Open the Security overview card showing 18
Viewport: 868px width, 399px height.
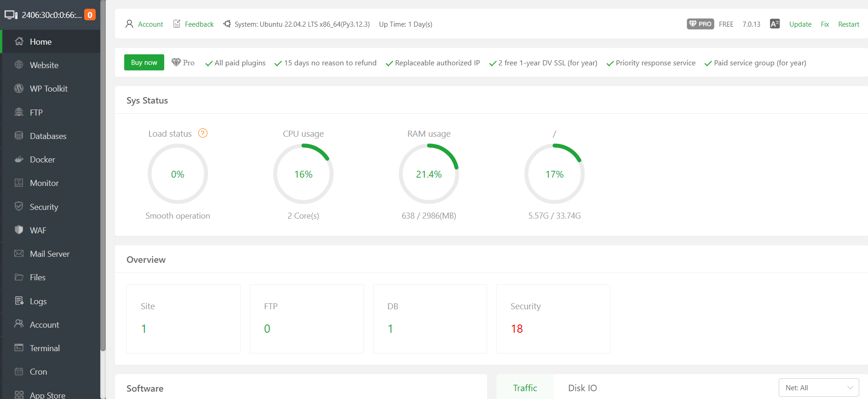(x=553, y=318)
